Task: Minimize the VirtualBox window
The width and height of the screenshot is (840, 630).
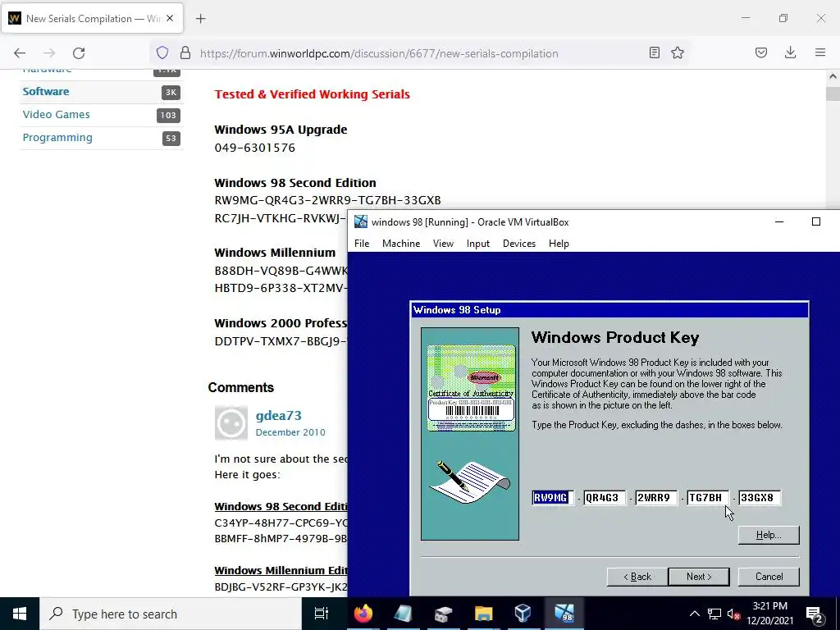Action: click(x=779, y=221)
